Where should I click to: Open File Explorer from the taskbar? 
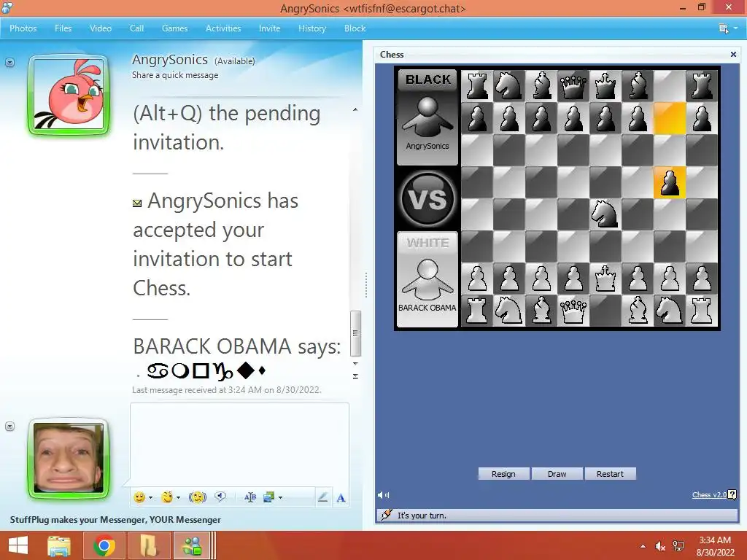(59, 545)
